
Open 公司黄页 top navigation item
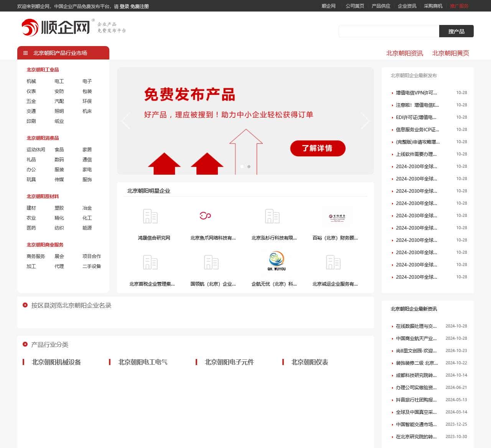point(355,6)
